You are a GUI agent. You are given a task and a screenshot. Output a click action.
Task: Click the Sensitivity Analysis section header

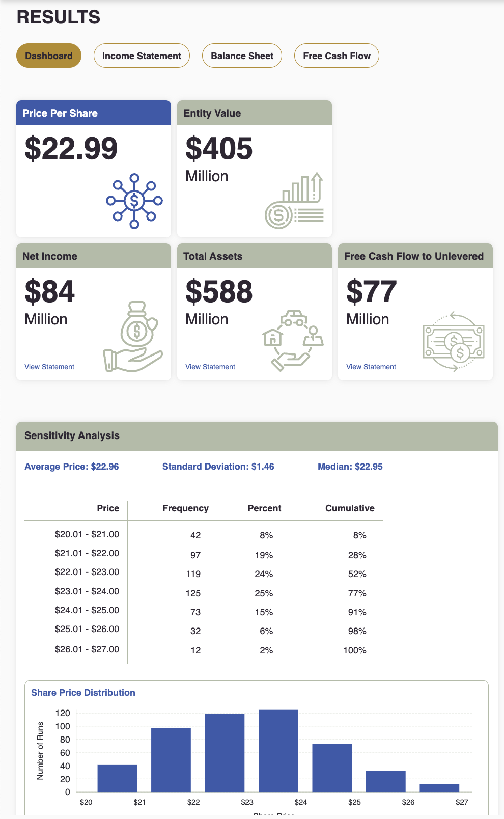pos(257,436)
